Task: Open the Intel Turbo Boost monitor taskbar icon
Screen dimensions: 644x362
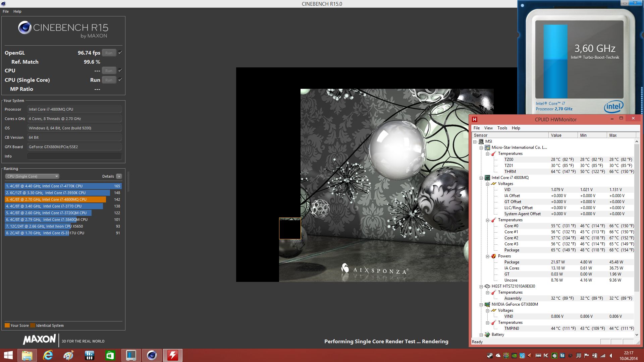Action: [x=131, y=355]
